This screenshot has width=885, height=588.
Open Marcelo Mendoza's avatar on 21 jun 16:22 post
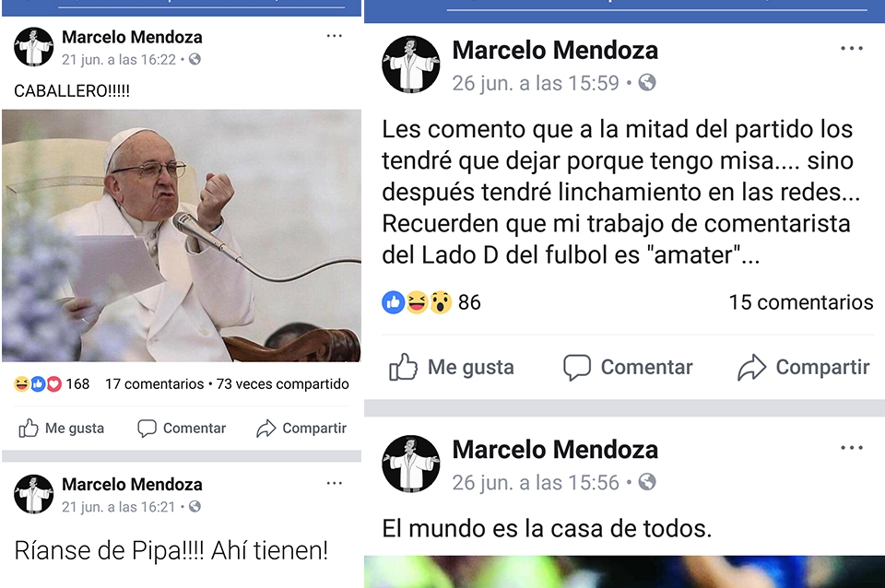click(x=34, y=47)
